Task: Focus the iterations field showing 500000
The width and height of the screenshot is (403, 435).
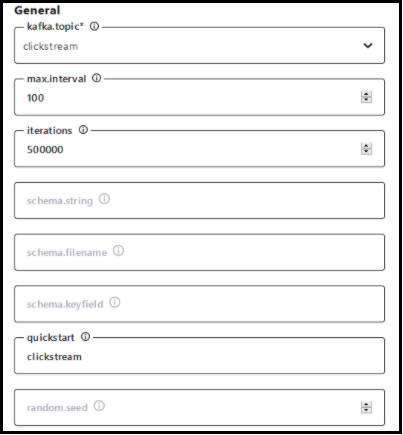Action: point(199,149)
